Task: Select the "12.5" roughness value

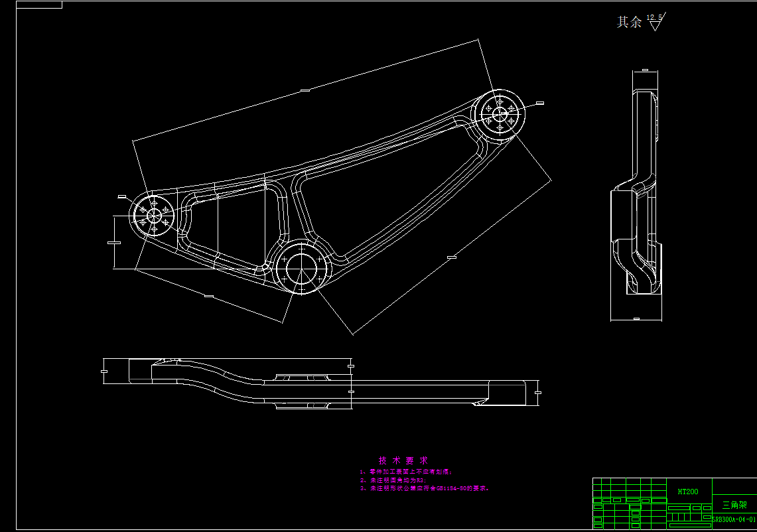Action: (654, 17)
